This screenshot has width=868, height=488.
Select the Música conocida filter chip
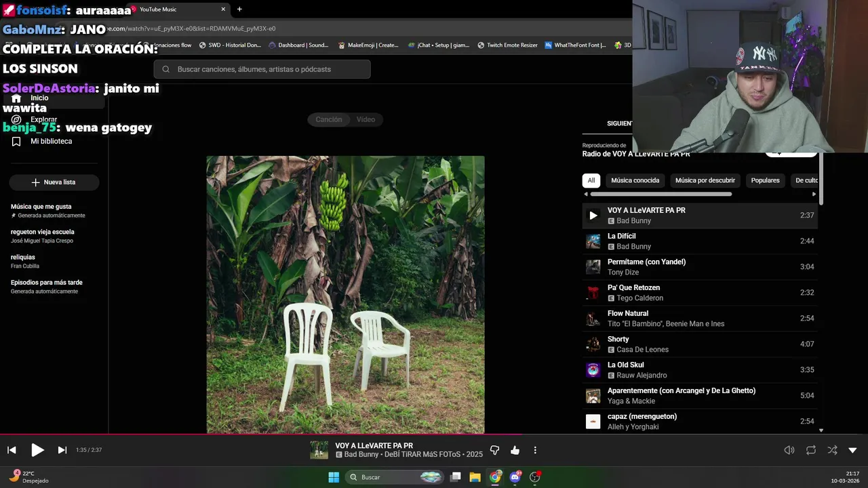pyautogui.click(x=635, y=180)
